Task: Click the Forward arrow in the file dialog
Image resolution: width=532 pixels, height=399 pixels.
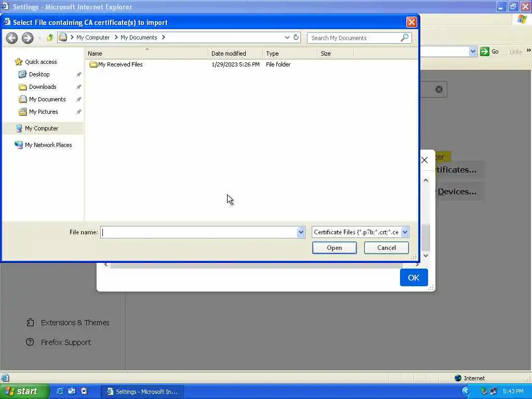Action: (28, 37)
